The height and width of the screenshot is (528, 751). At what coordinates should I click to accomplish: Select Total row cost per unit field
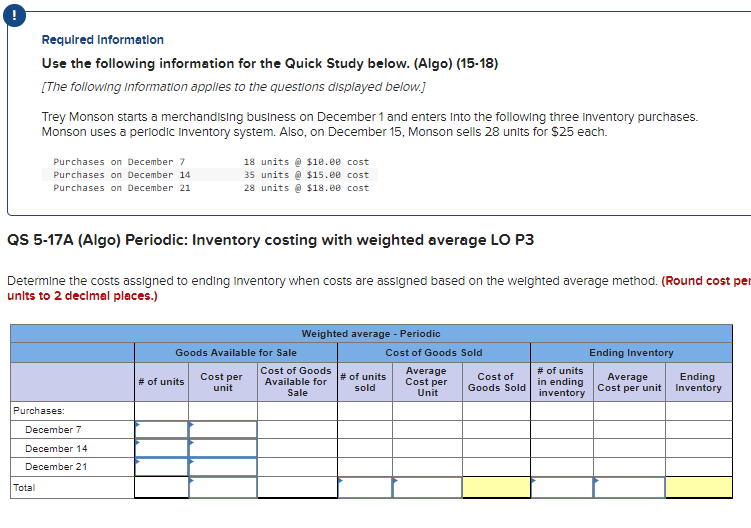(223, 487)
